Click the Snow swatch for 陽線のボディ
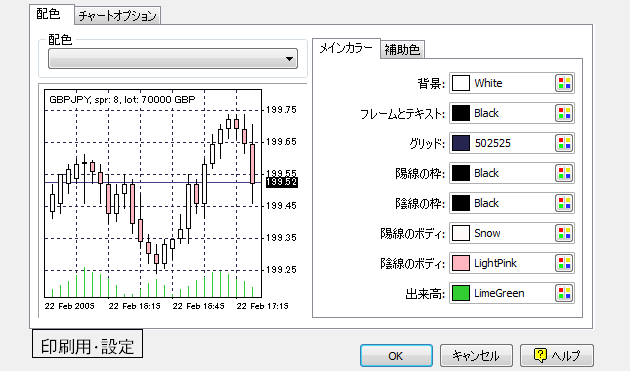Viewport: 630px width, 371px height. click(461, 233)
